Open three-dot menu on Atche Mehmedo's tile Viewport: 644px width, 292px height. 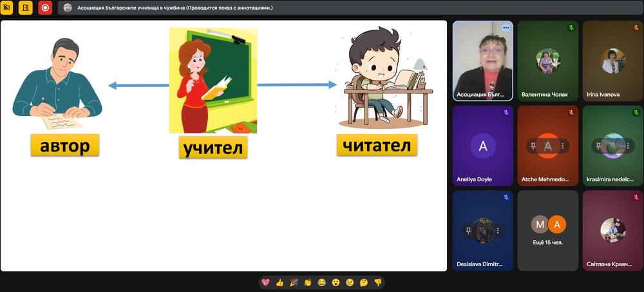[562, 146]
